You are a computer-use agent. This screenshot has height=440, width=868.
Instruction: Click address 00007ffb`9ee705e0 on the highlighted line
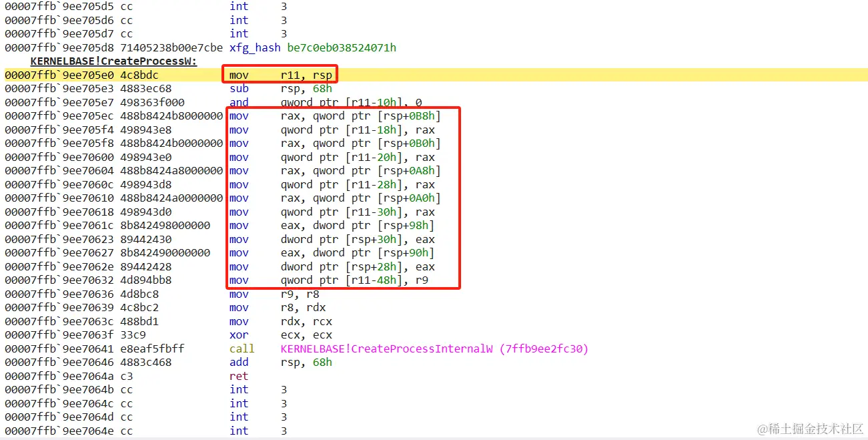click(x=59, y=75)
